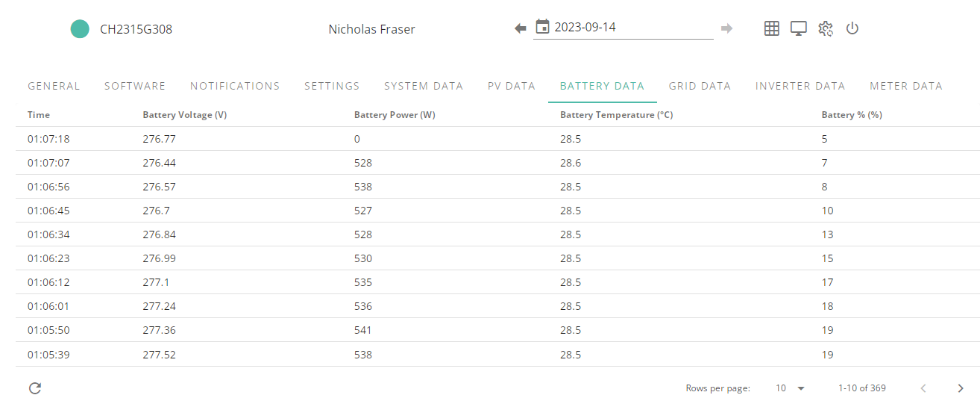Click the Battery Voltage (V) column header
The width and height of the screenshot is (980, 398).
coord(185,115)
